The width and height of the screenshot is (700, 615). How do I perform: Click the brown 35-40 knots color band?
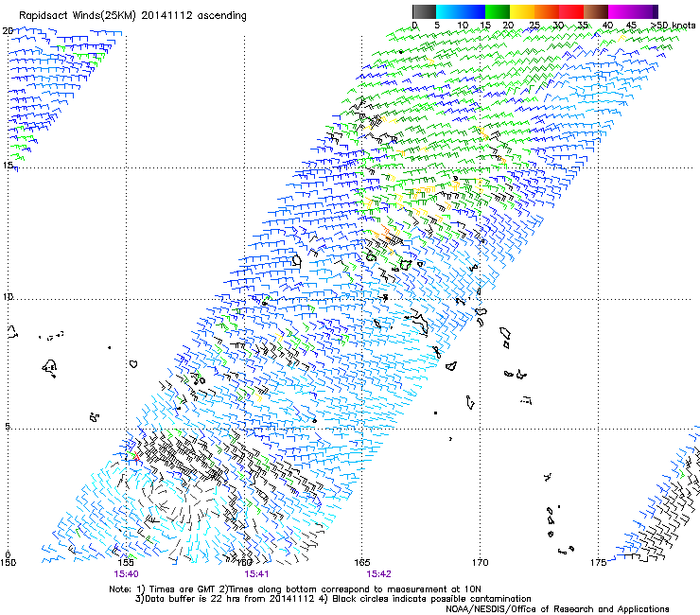pyautogui.click(x=596, y=11)
